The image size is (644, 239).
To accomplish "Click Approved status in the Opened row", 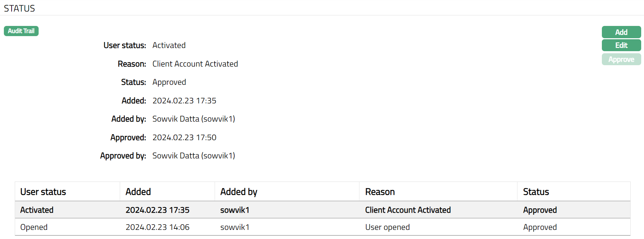I will coord(540,227).
